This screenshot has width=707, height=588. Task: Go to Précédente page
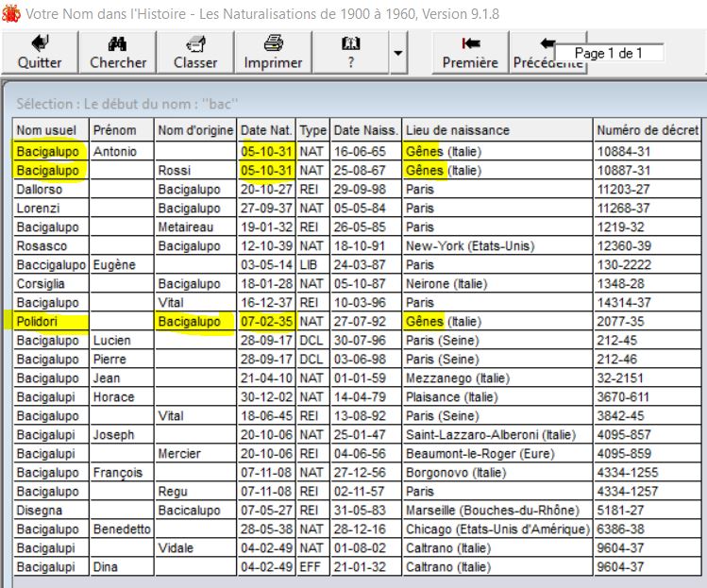pyautogui.click(x=548, y=52)
